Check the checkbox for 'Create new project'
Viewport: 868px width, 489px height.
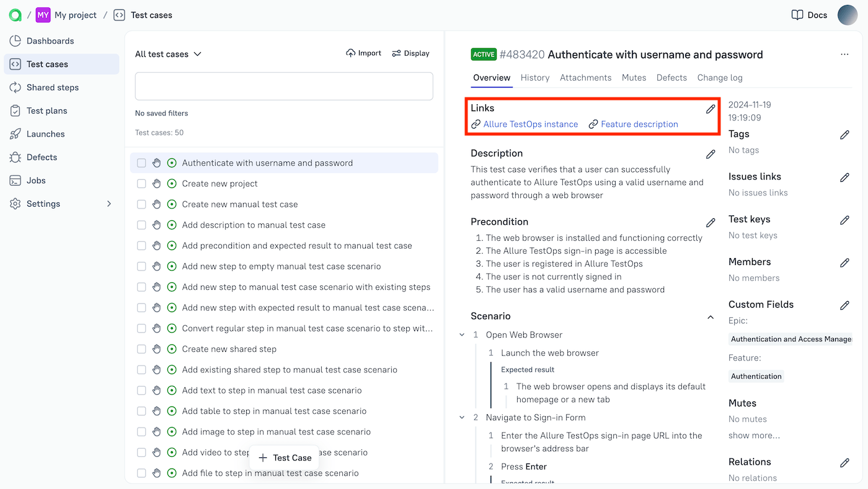(140, 183)
